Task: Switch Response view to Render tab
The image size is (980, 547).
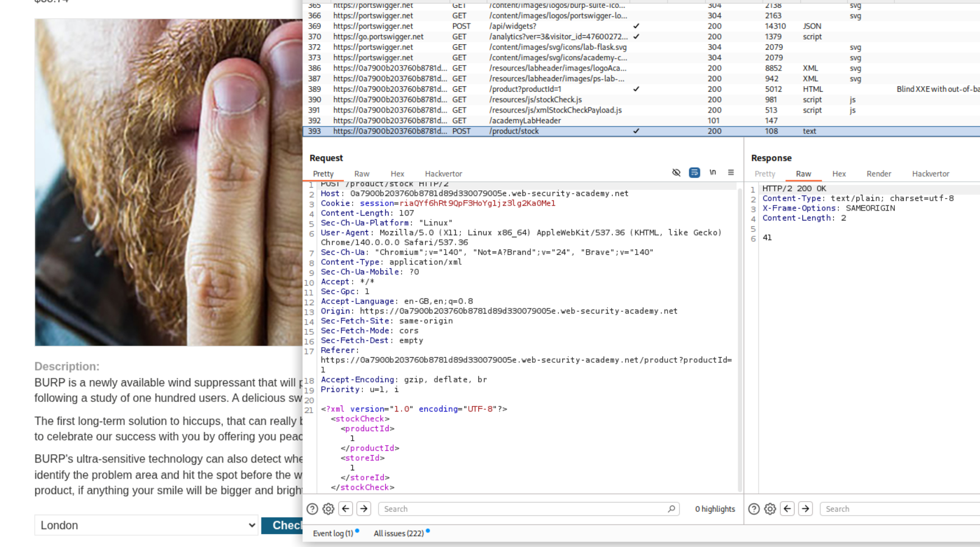Action: [878, 174]
